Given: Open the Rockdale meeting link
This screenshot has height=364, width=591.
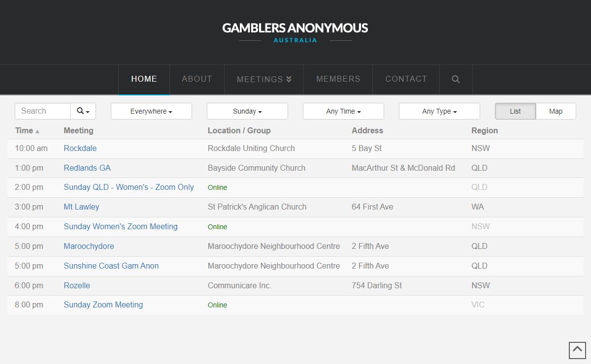Looking at the screenshot, I should 80,148.
